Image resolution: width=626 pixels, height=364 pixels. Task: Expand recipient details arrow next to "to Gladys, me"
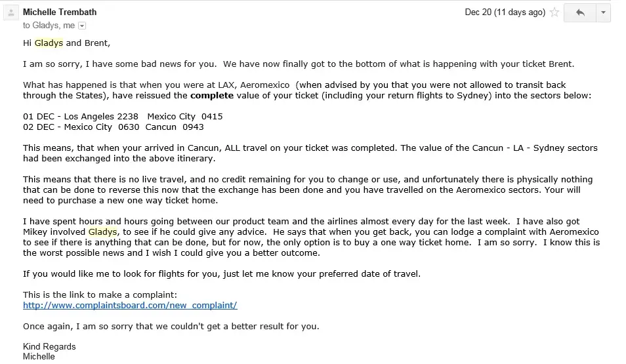pos(82,26)
